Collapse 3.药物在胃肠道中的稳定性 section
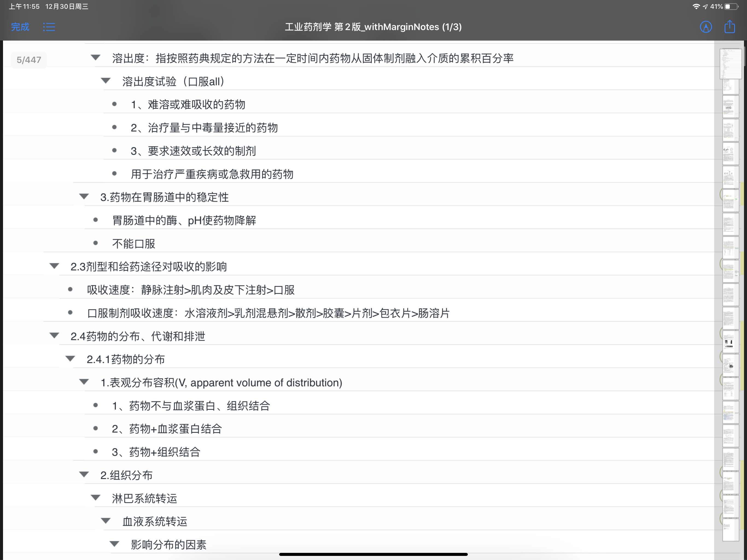Viewport: 747px width, 560px height. tap(84, 197)
